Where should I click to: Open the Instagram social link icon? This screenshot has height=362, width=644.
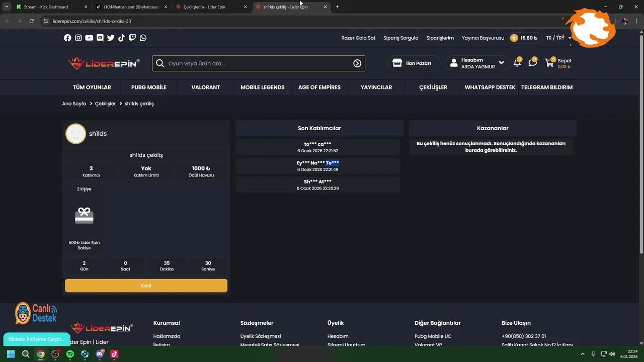(78, 38)
